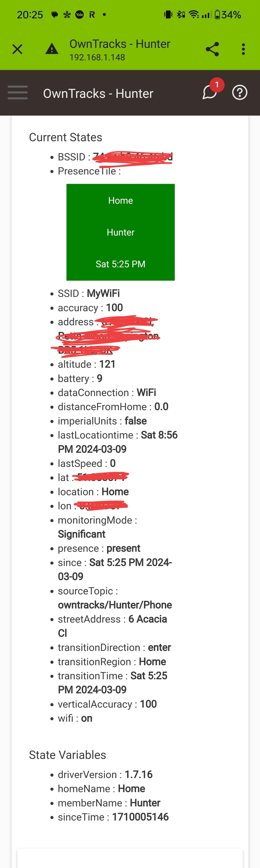
Task: Open the hamburger navigation menu
Action: (18, 93)
